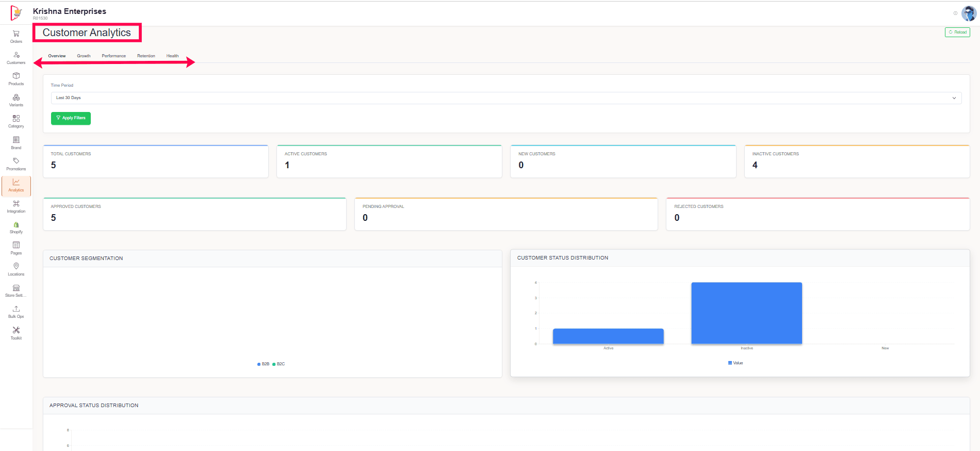Open the Orders cart icon in sidebar
The image size is (980, 451).
point(16,34)
